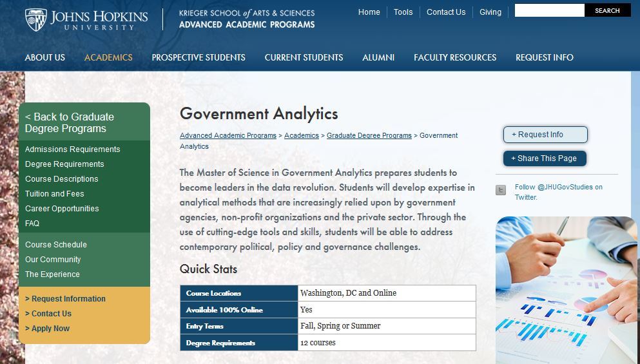The image size is (640, 364).
Task: Open The Experience in the sidebar
Action: point(52,274)
